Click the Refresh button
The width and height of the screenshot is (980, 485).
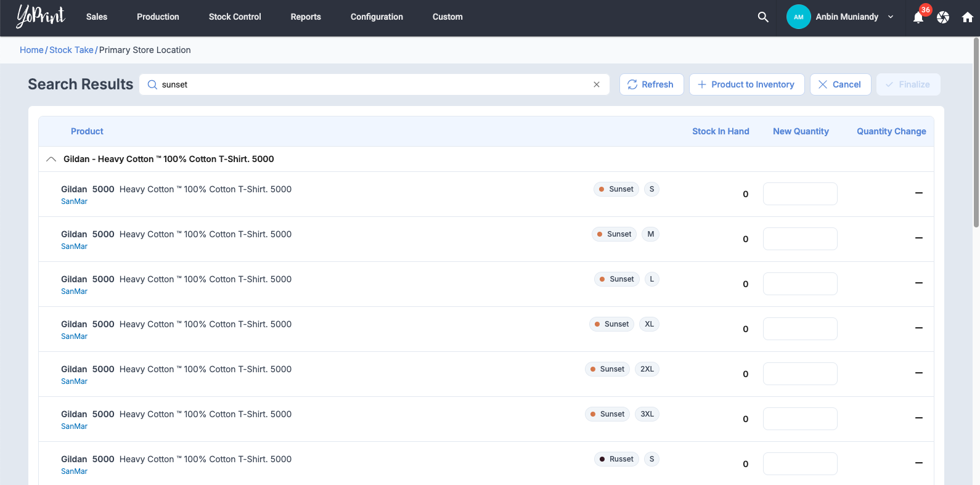tap(651, 84)
